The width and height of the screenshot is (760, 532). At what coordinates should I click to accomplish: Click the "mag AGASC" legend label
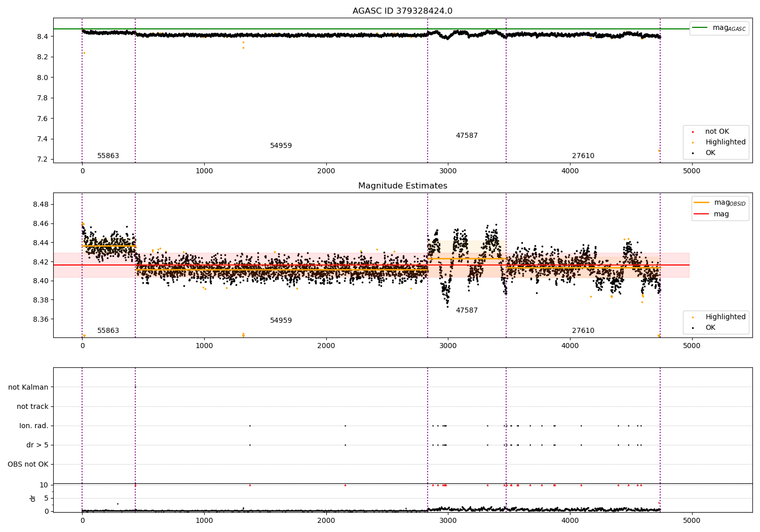point(729,28)
